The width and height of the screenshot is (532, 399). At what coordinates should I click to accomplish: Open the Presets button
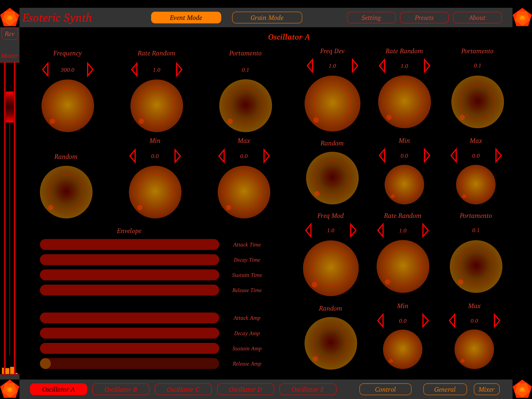424,18
